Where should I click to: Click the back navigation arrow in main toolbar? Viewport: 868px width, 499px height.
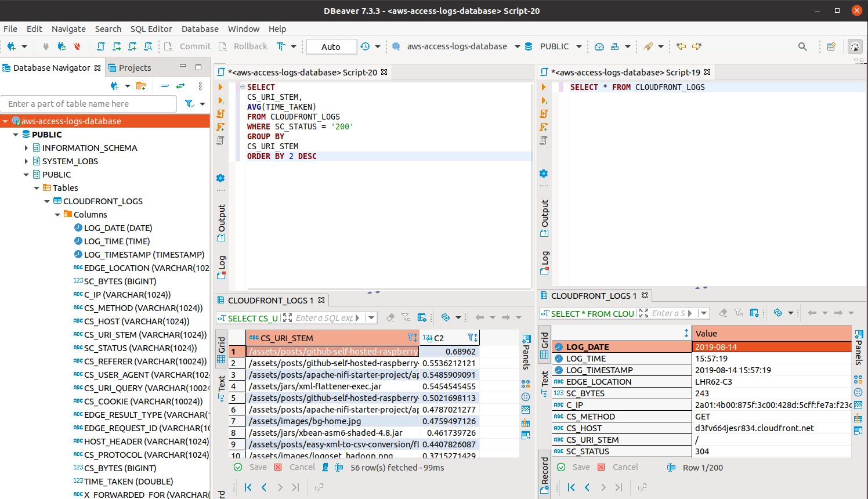[682, 46]
